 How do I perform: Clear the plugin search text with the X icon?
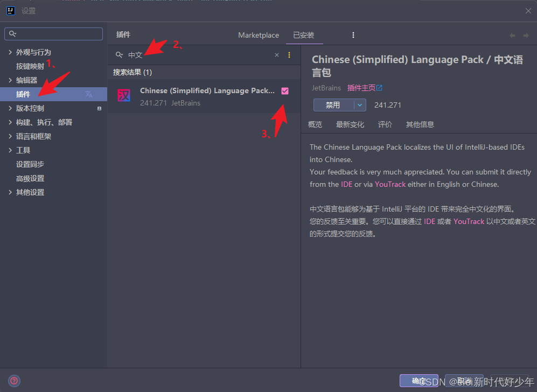pos(277,55)
